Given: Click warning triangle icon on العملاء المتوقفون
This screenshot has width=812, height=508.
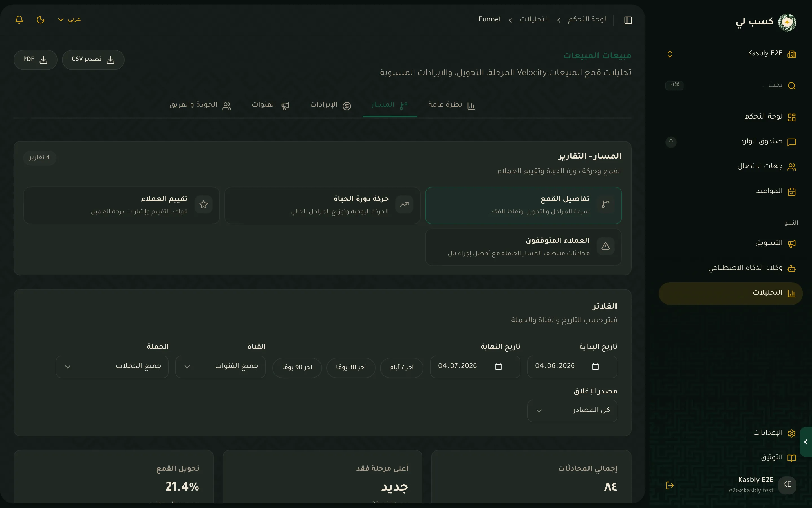Looking at the screenshot, I should pos(606,246).
